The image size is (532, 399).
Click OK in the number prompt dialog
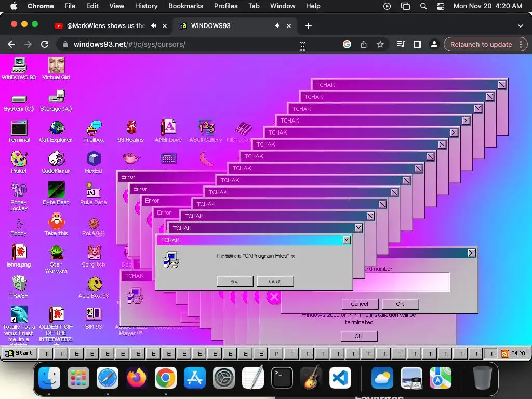pos(401,304)
